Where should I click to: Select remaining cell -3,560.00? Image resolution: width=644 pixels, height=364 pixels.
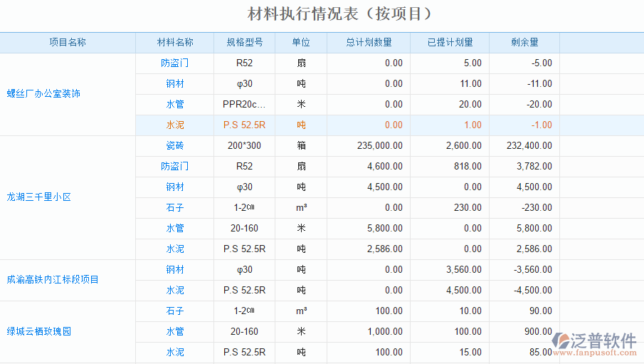[524, 270]
